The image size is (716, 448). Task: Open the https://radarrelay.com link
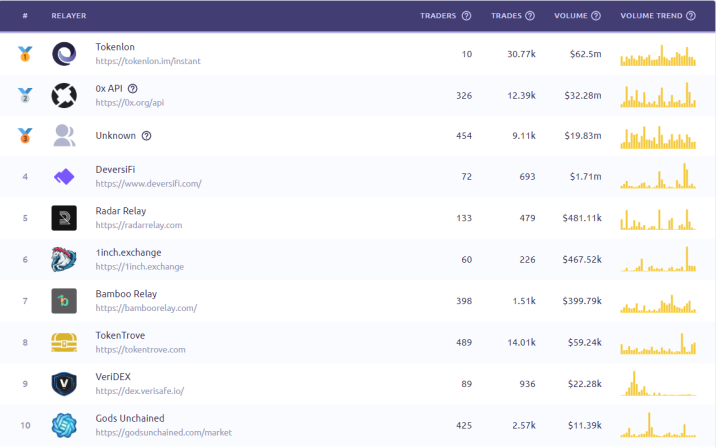pyautogui.click(x=139, y=225)
